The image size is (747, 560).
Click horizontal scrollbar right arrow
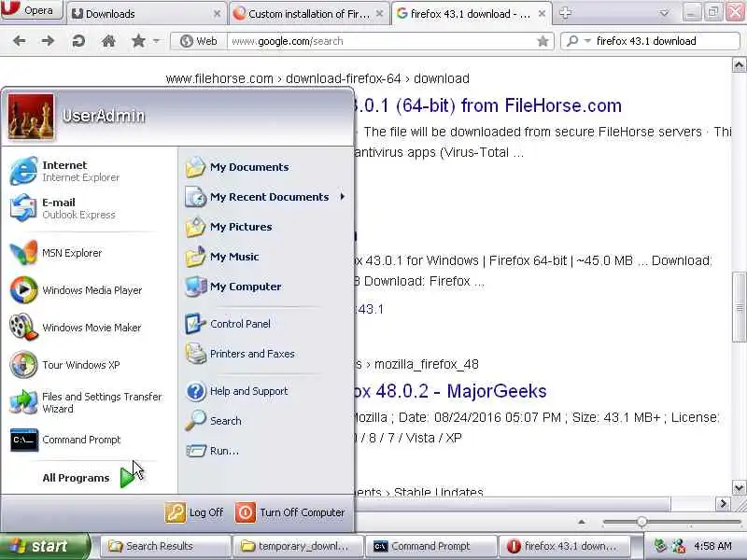tap(723, 503)
